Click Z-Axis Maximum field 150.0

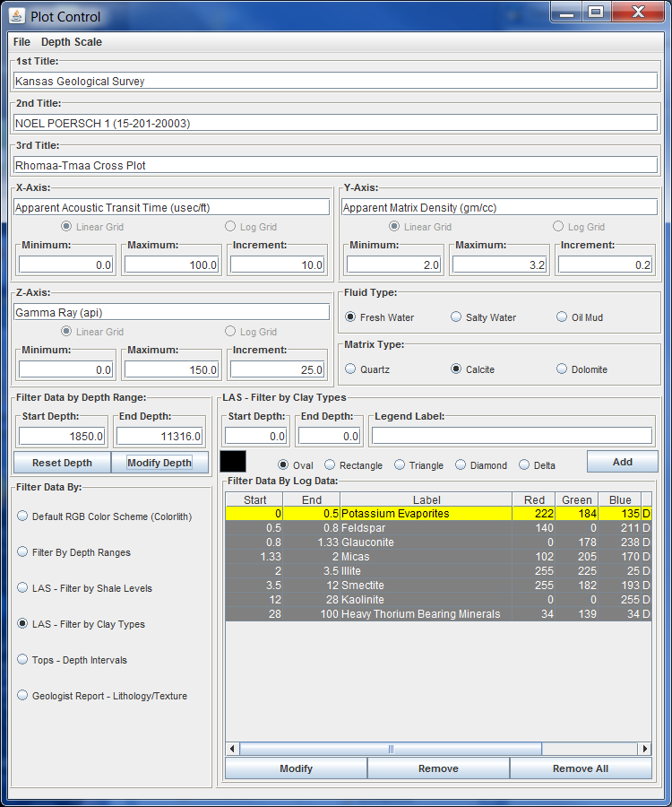[x=171, y=369]
